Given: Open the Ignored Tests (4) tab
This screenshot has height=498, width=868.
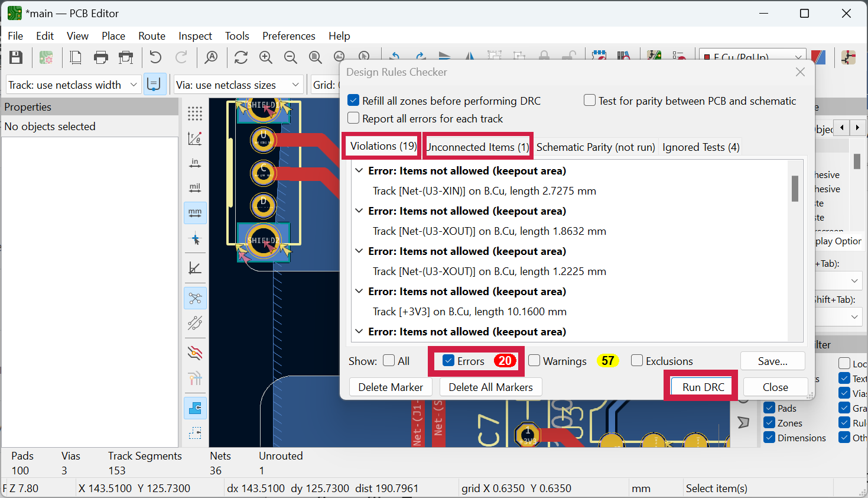Looking at the screenshot, I should [x=701, y=147].
